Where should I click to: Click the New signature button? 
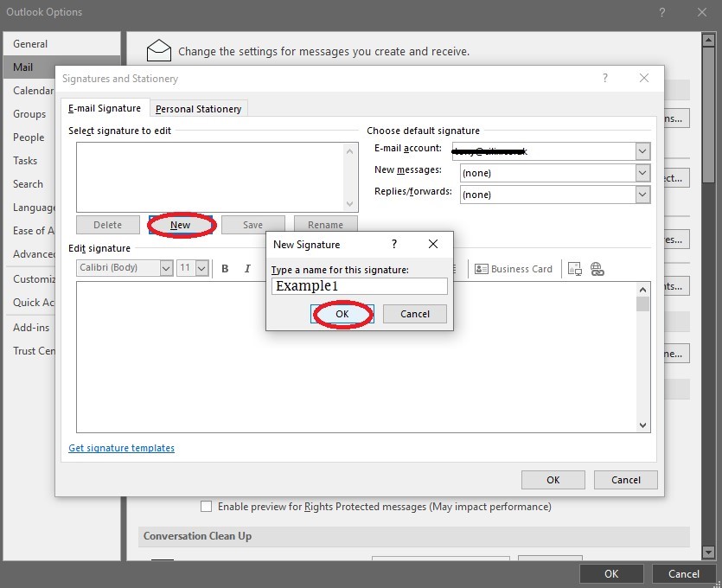tap(181, 225)
